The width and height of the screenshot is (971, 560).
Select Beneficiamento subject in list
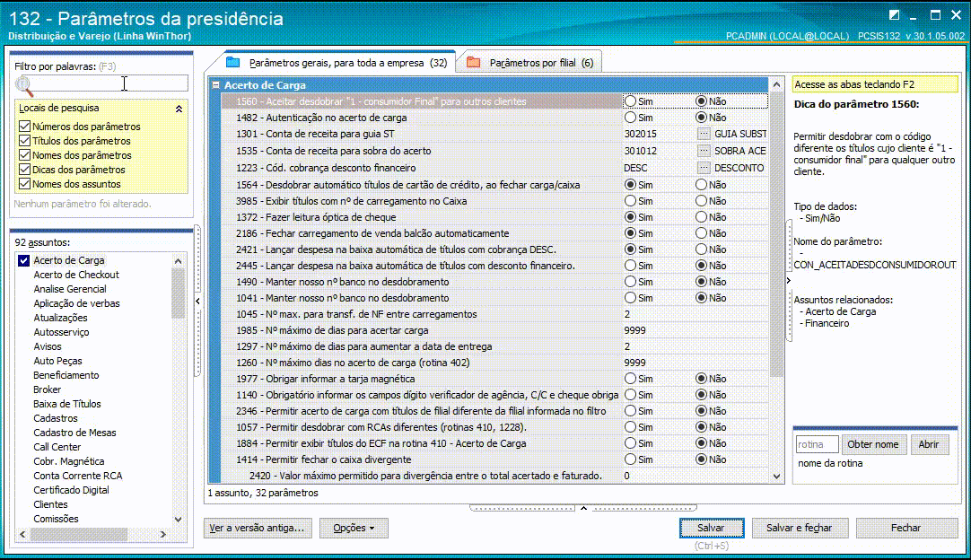pyautogui.click(x=66, y=375)
